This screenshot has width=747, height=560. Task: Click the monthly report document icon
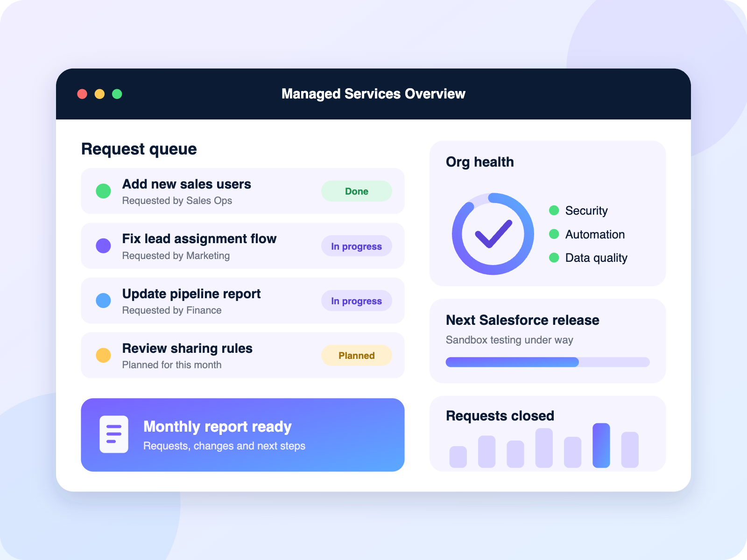[114, 434]
